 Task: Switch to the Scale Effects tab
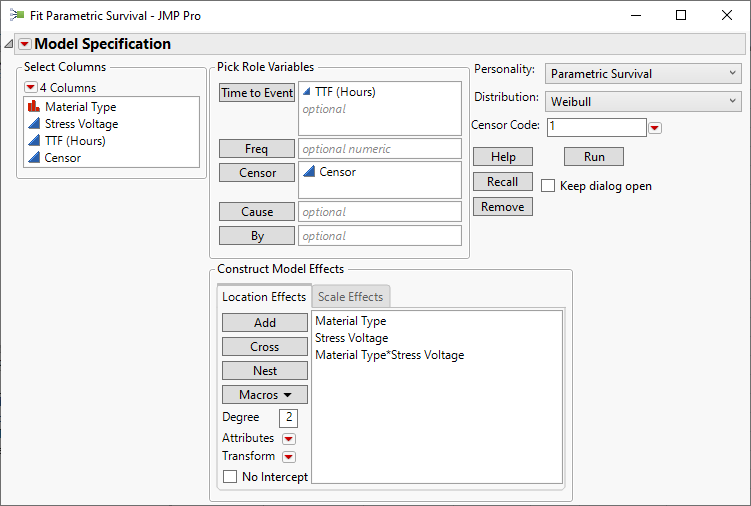pos(350,297)
